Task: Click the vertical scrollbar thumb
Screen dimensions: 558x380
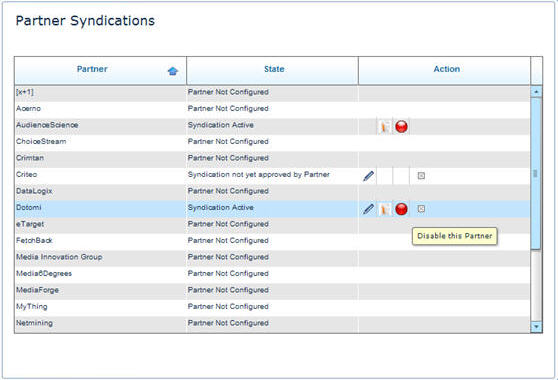Action: (x=536, y=174)
